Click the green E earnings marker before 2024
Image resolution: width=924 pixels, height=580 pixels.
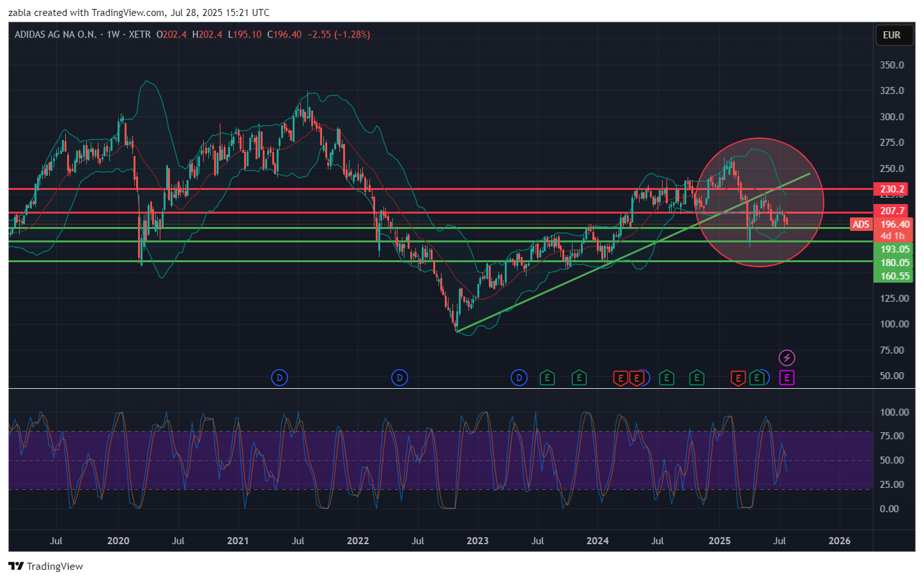point(579,378)
